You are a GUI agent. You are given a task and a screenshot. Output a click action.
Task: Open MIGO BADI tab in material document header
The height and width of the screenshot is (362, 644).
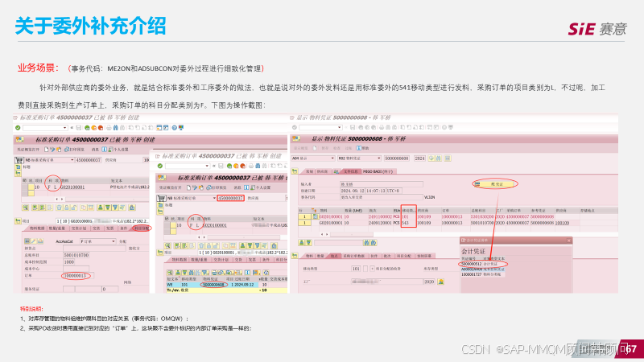pyautogui.click(x=378, y=171)
